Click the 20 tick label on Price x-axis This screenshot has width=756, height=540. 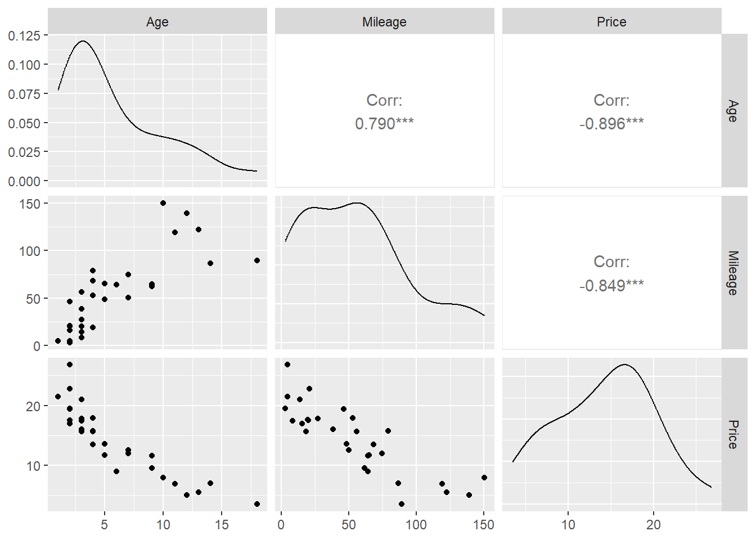coord(654,525)
